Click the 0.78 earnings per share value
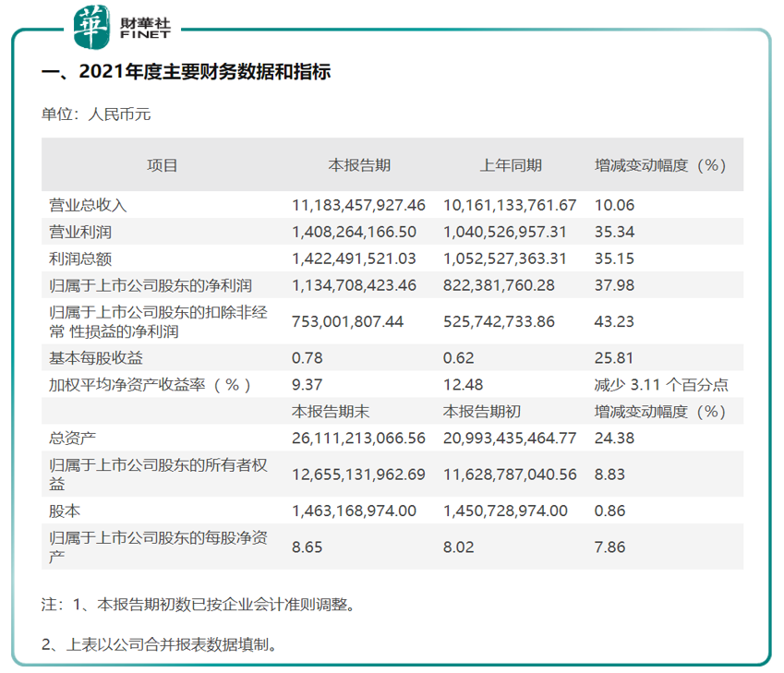This screenshot has width=784, height=673. [x=307, y=358]
